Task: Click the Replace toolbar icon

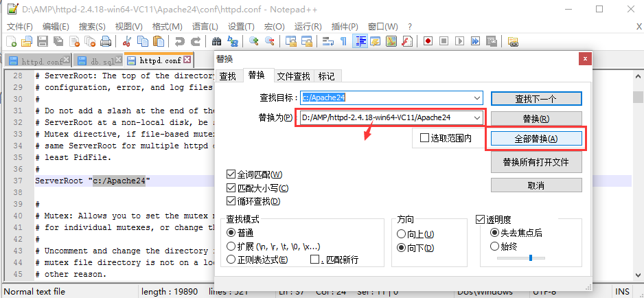Action: tap(233, 41)
